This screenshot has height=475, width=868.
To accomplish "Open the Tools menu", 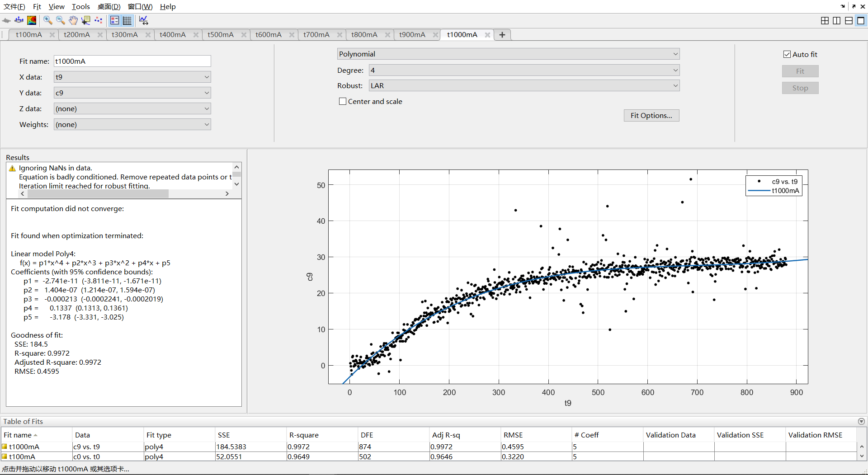I will (x=81, y=6).
